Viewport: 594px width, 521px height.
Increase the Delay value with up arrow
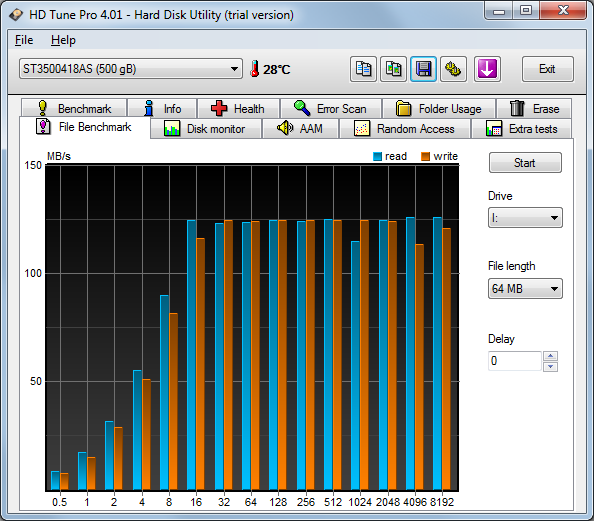[550, 356]
